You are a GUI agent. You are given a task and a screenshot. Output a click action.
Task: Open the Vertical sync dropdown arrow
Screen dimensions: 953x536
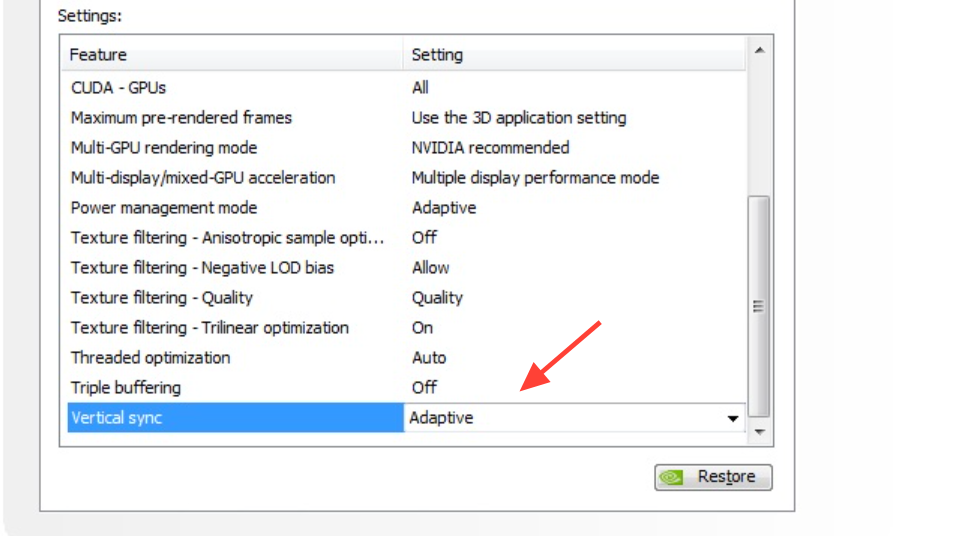[732, 418]
